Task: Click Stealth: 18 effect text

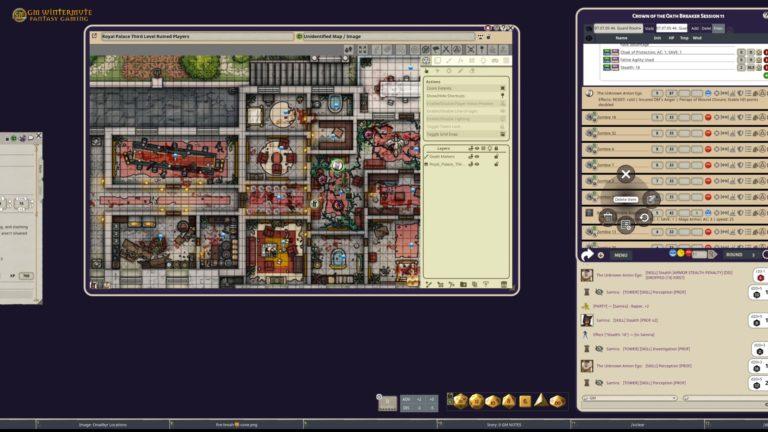Action: tap(629, 68)
